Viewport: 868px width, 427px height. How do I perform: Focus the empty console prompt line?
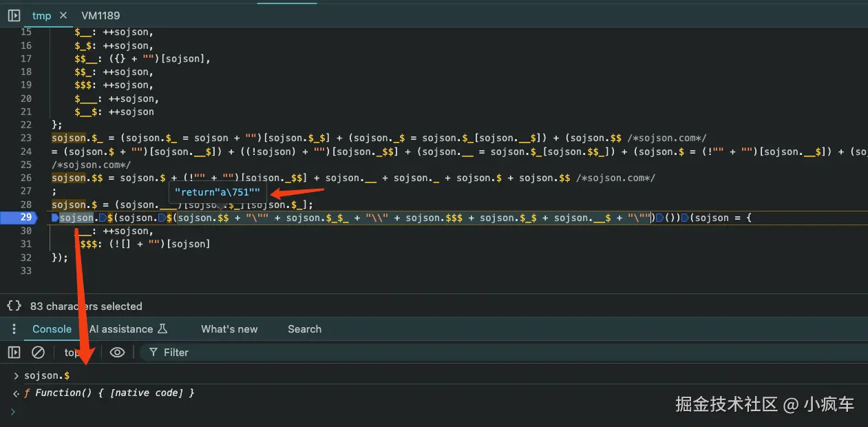(x=441, y=411)
